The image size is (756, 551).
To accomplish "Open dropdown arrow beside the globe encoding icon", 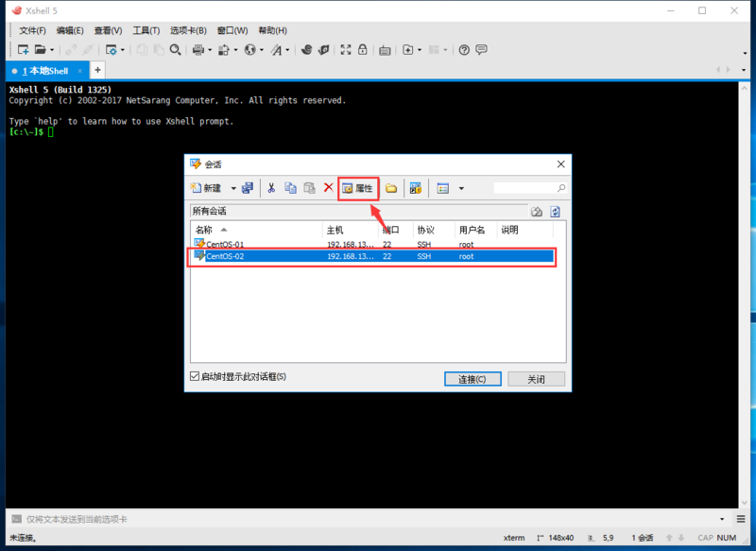I will point(262,50).
